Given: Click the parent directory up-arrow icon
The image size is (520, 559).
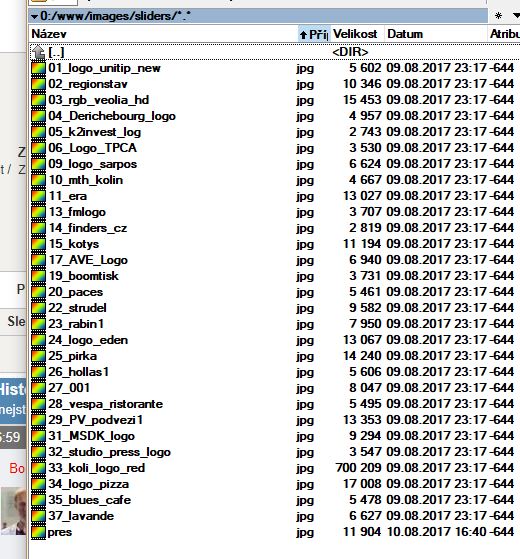Looking at the screenshot, I should tap(38, 52).
